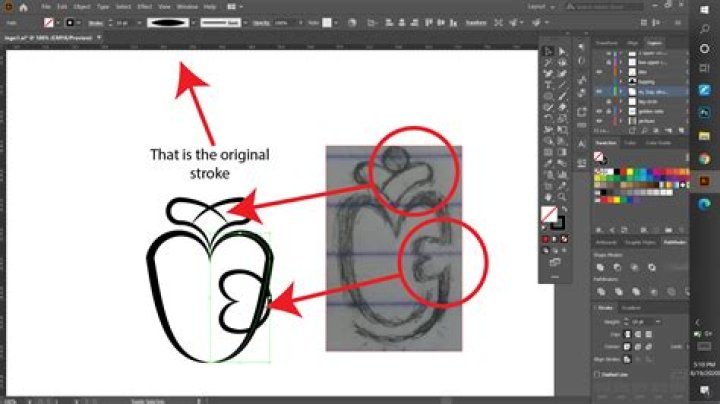Open the variable width profile dropdown
This screenshot has width=720, height=404.
click(x=193, y=22)
